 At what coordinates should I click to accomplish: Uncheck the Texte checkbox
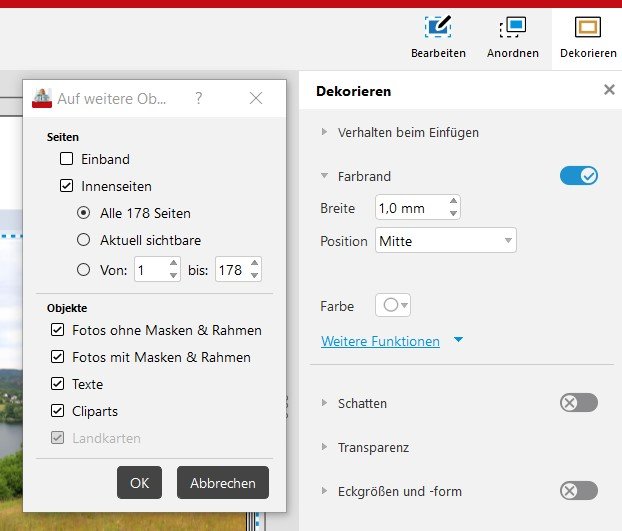[x=58, y=383]
